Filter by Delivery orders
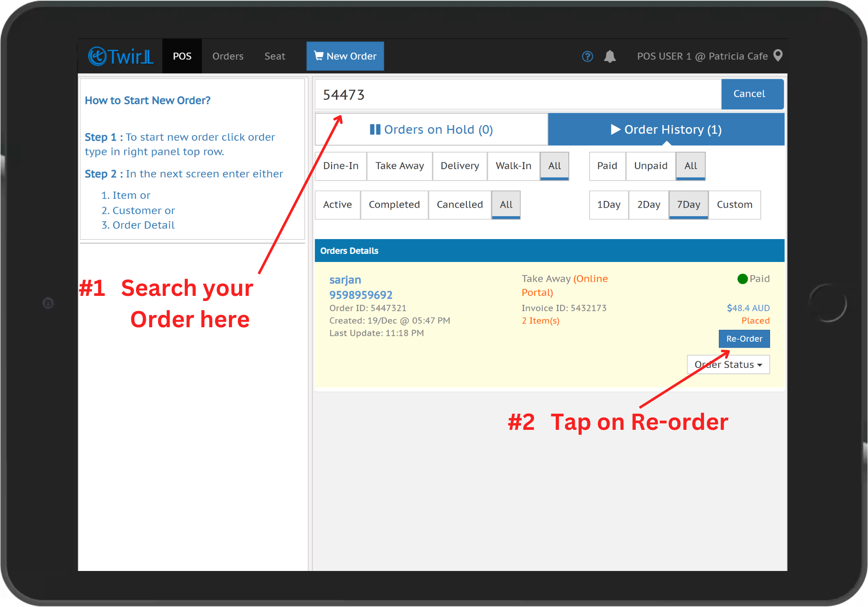 click(460, 166)
